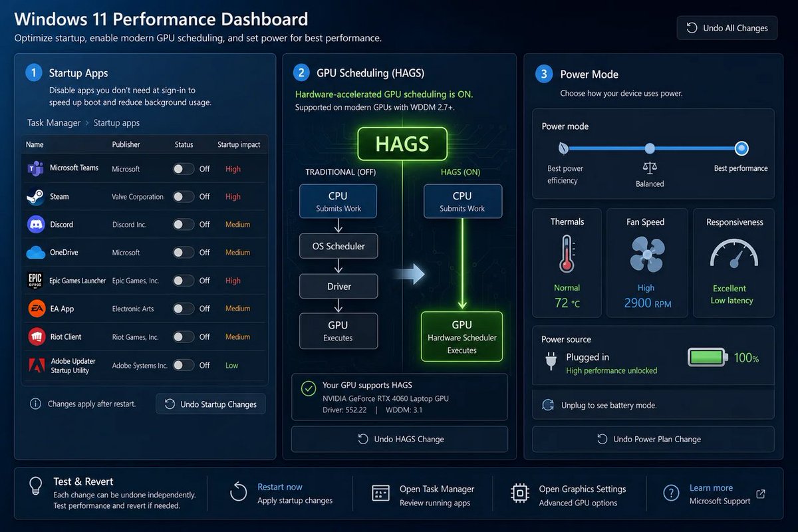The image size is (798, 532).
Task: Click the Microsoft Teams app icon
Action: coord(35,168)
